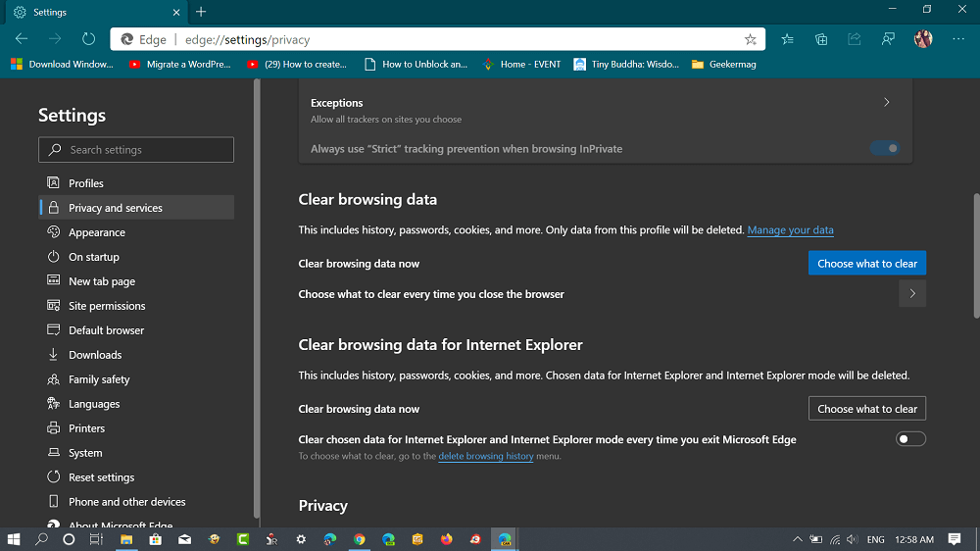The image size is (980, 551).
Task: Open the (29) How to create... bookmark
Action: tap(297, 64)
